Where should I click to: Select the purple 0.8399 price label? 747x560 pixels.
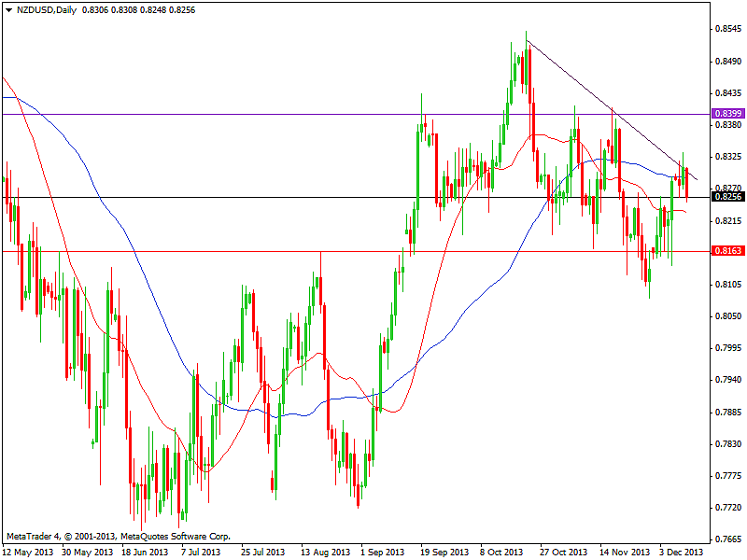click(x=726, y=113)
